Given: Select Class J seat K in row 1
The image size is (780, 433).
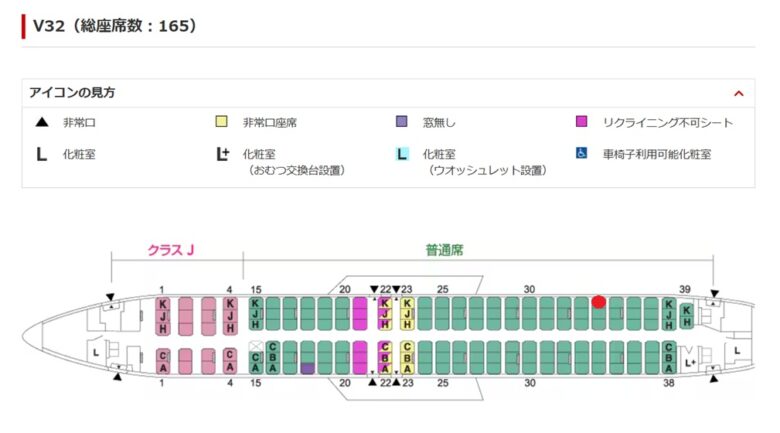Looking at the screenshot, I should tap(163, 304).
